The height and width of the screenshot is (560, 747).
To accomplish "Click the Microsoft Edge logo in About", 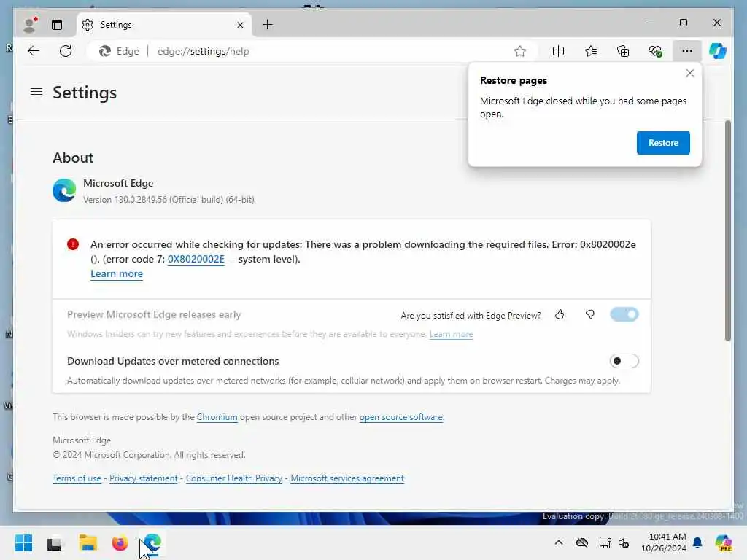I will click(x=64, y=190).
